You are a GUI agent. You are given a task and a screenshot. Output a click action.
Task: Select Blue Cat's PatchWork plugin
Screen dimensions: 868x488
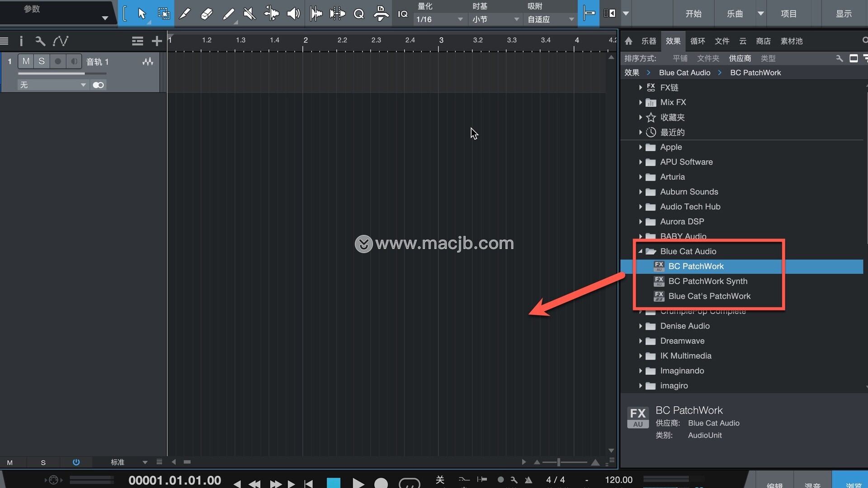pyautogui.click(x=709, y=296)
